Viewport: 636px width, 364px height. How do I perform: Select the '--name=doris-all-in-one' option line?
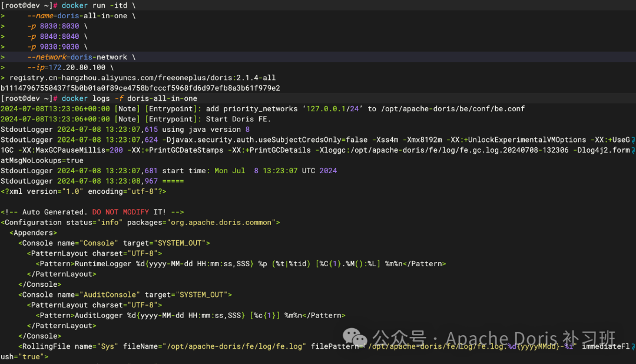tap(81, 16)
